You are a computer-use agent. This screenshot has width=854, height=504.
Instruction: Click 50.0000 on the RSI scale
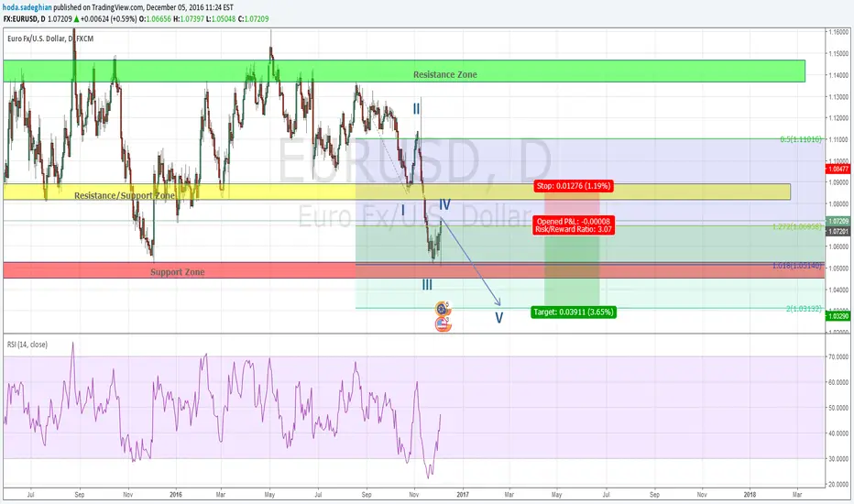(838, 408)
